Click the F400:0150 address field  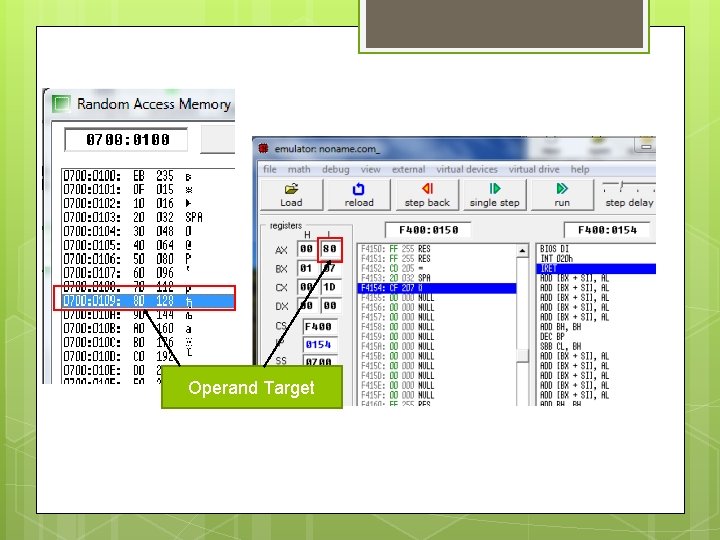tap(428, 230)
